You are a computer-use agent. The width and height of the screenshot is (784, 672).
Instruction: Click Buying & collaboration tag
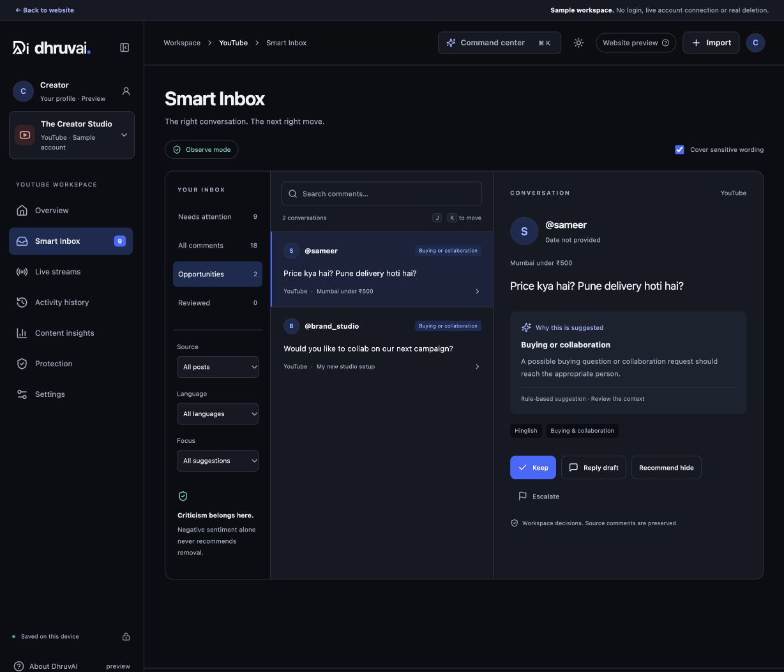point(582,431)
